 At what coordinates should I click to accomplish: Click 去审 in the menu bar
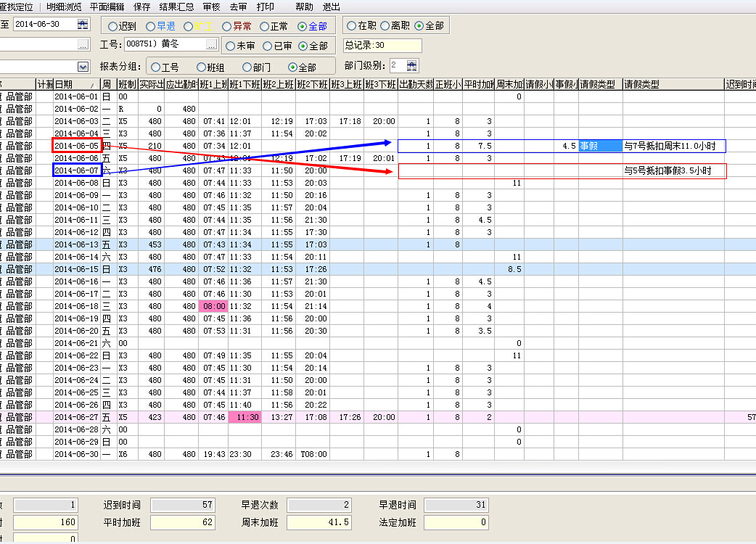point(238,7)
